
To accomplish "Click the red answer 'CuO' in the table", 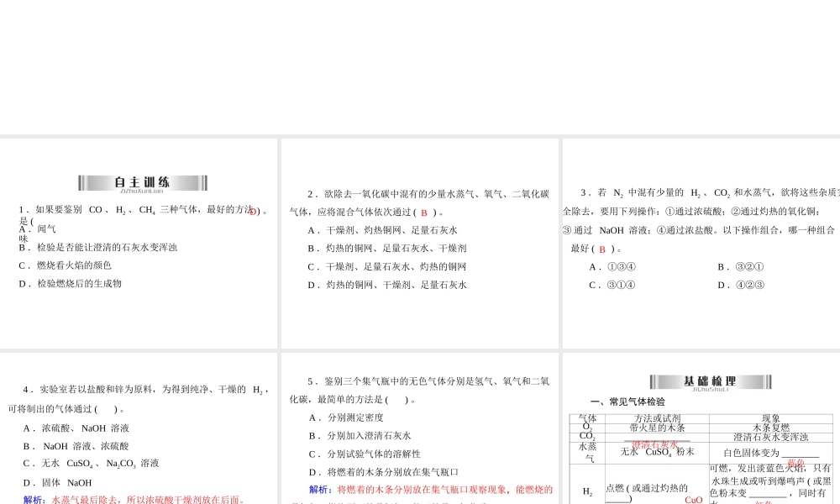I will coord(694,500).
